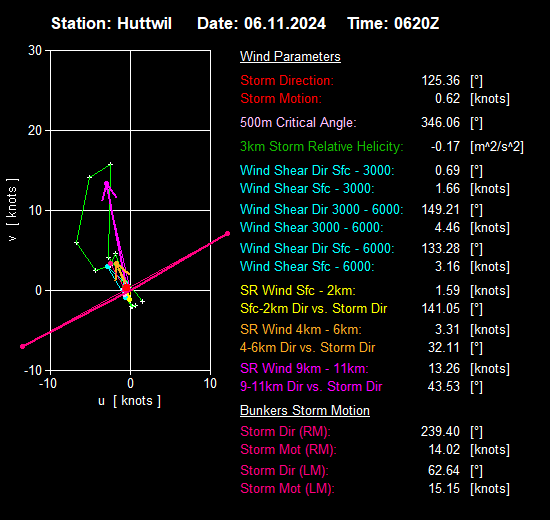Click the 3km Storm Relative Helicity label
Image resolution: width=550 pixels, height=520 pixels.
322,146
